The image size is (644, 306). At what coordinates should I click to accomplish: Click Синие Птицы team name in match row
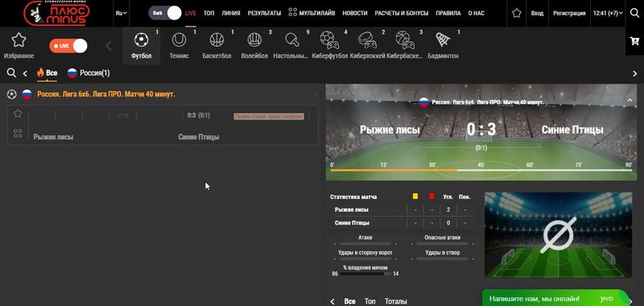click(x=199, y=137)
